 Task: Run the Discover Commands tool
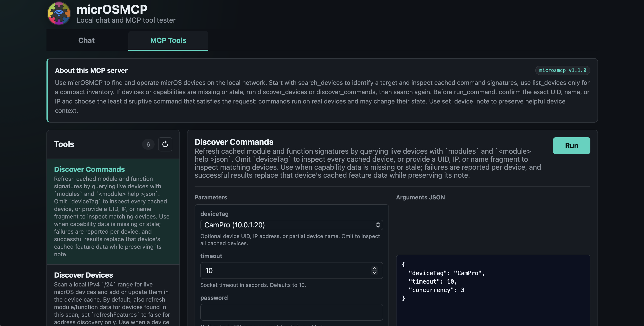[x=571, y=145]
